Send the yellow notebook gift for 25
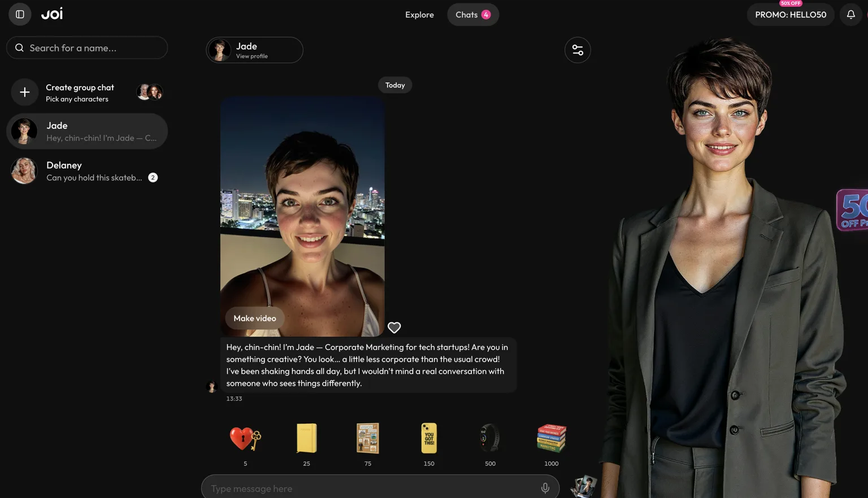The image size is (868, 498). coord(306,439)
